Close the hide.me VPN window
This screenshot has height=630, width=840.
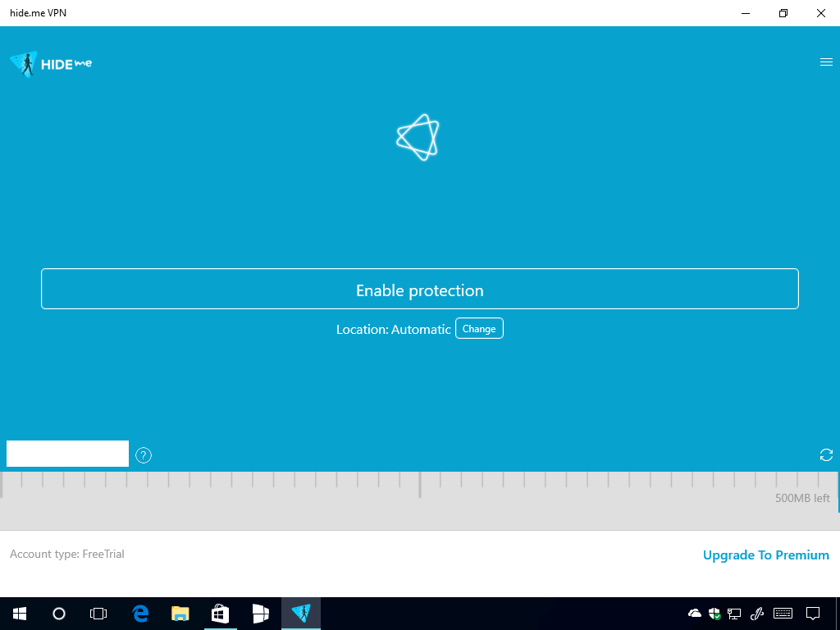820,13
